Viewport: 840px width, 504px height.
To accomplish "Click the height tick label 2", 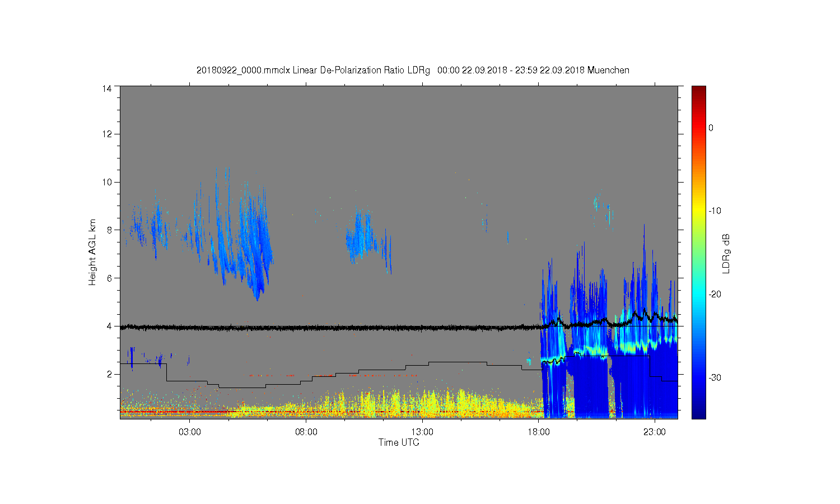I will click(x=110, y=374).
